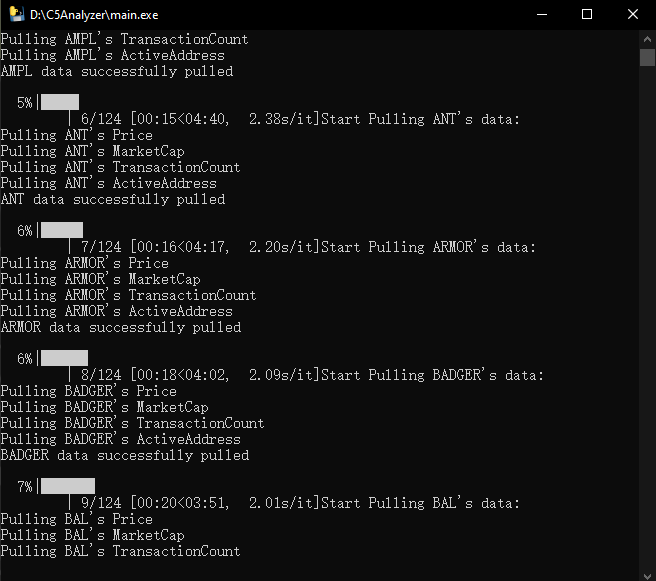Click the text 'Pulling BAL's TransactionCount'
Viewport: 656px width, 581px height.
pyautogui.click(x=120, y=551)
